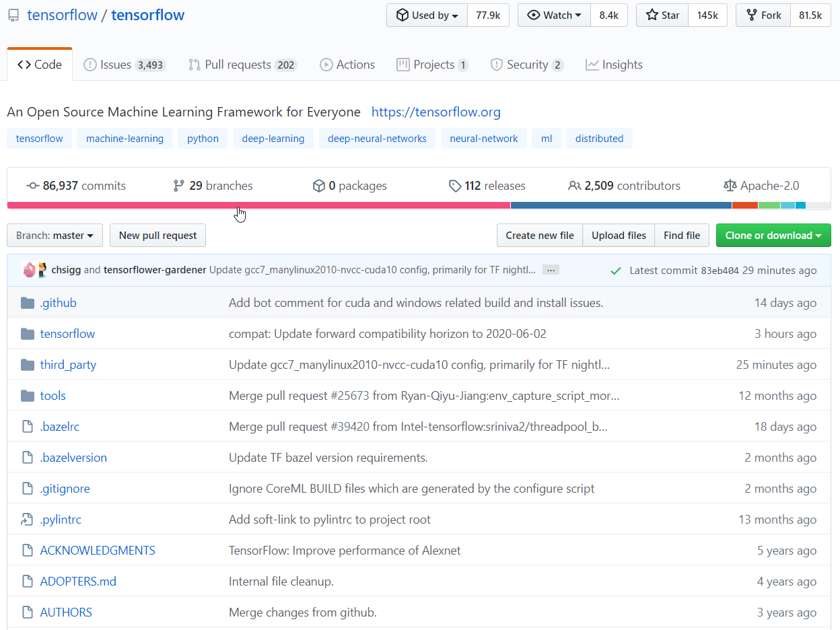Open commit 'Add soft-link to pylintrc to project root'
Image resolution: width=840 pixels, height=630 pixels.
click(x=330, y=520)
